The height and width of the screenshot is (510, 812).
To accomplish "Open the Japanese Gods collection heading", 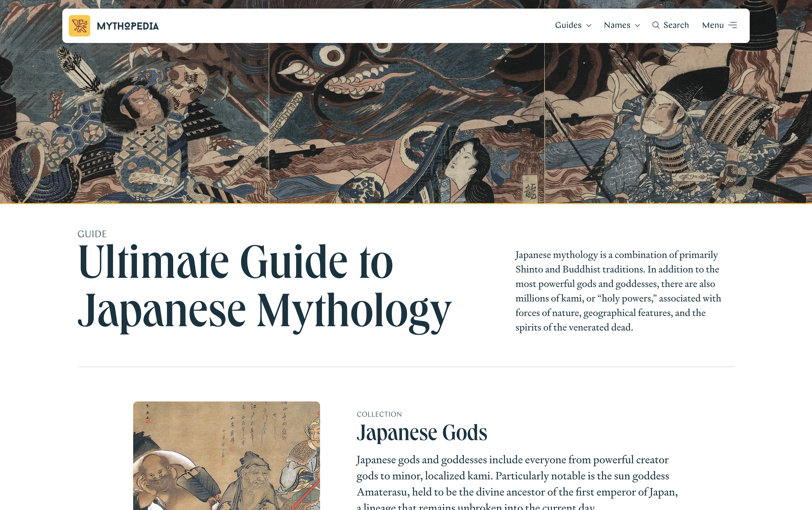I will (422, 432).
